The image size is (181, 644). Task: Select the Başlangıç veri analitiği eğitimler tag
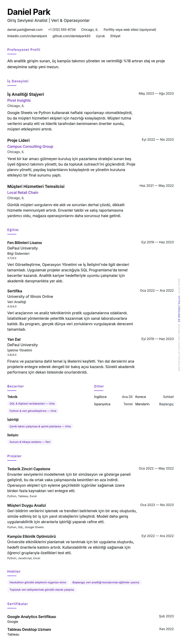coord(106,582)
